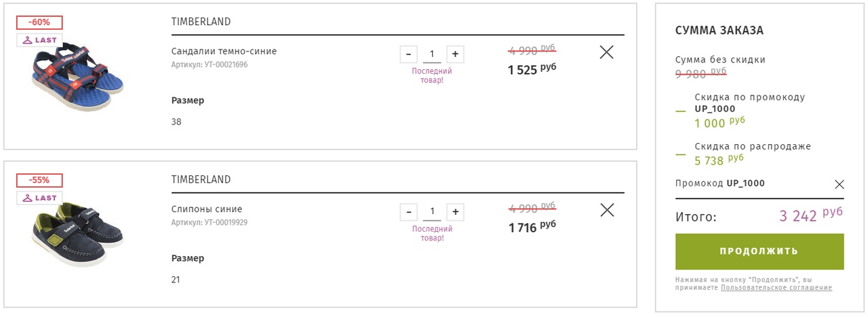
Task: Click the LAST hanger badge on slip-ons
Action: 39,198
